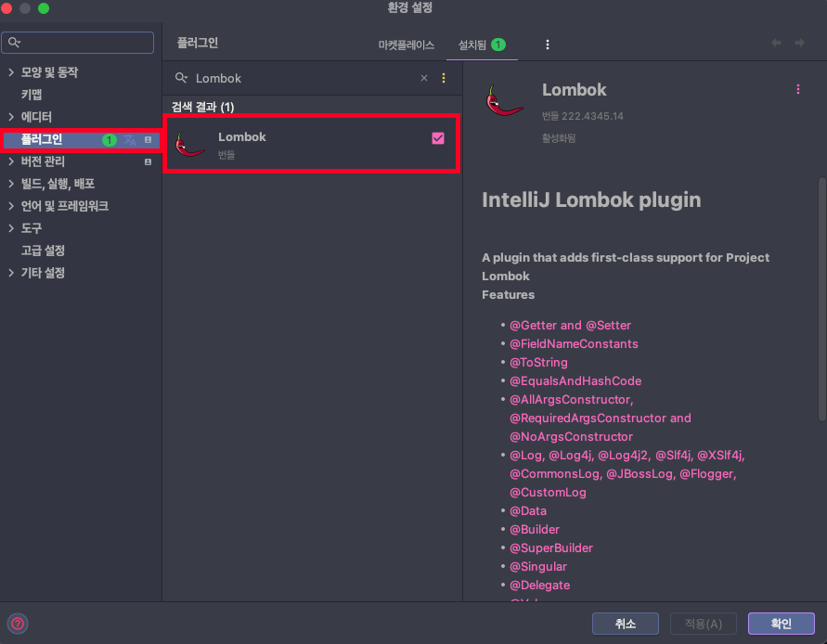The height and width of the screenshot is (644, 827).
Task: Open the @EqualsAndHashCode link
Action: click(x=575, y=380)
